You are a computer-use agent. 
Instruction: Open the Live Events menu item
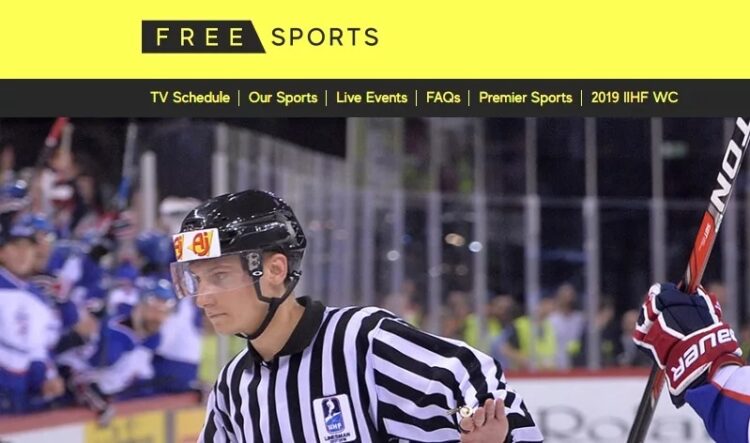[372, 98]
